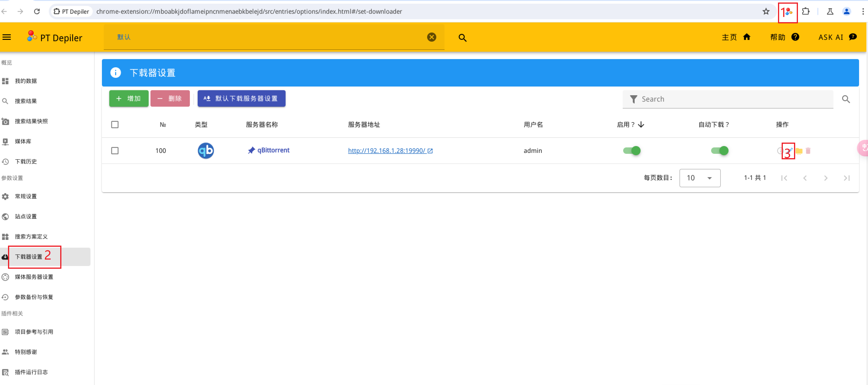The image size is (868, 385).
Task: Click the pin icon beside qBittorrent
Action: pyautogui.click(x=251, y=151)
